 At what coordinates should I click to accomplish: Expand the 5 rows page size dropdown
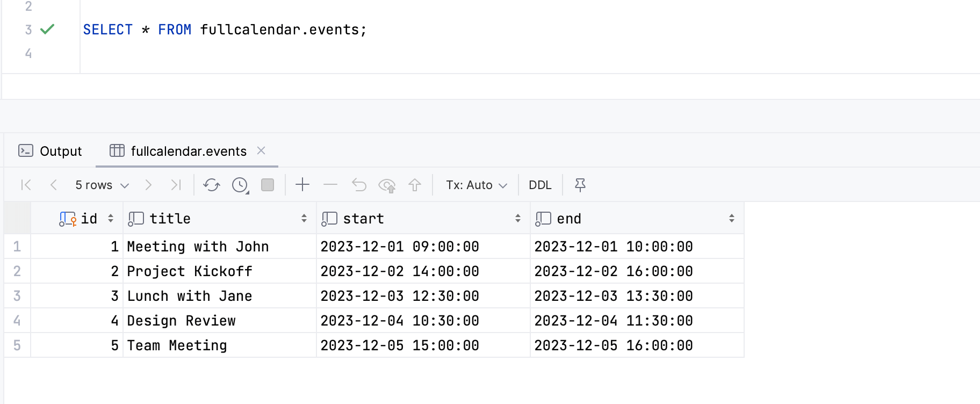point(102,185)
